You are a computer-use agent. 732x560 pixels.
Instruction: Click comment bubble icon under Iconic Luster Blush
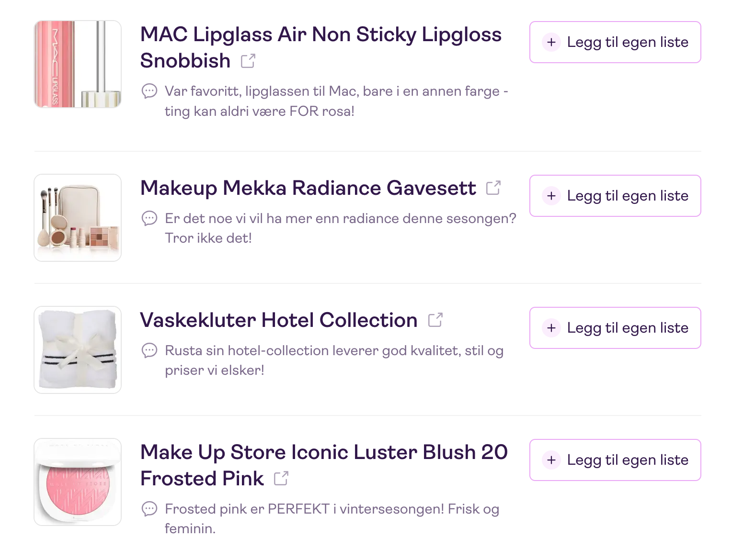pyautogui.click(x=149, y=509)
